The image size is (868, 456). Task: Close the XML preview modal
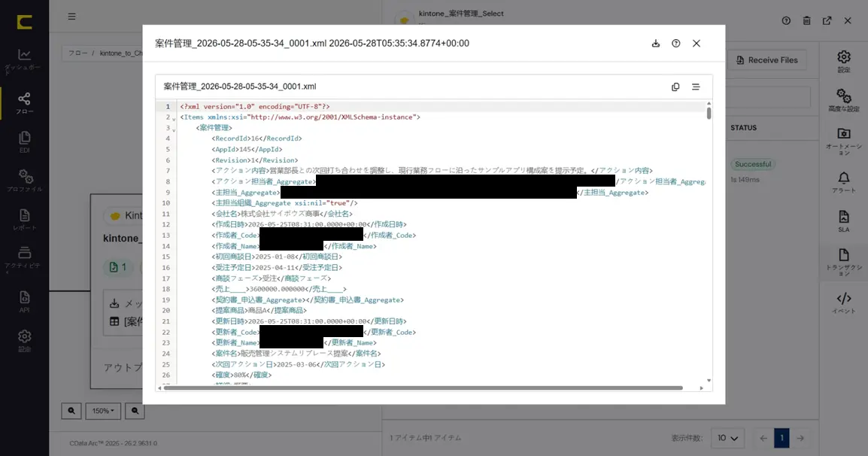pyautogui.click(x=697, y=43)
